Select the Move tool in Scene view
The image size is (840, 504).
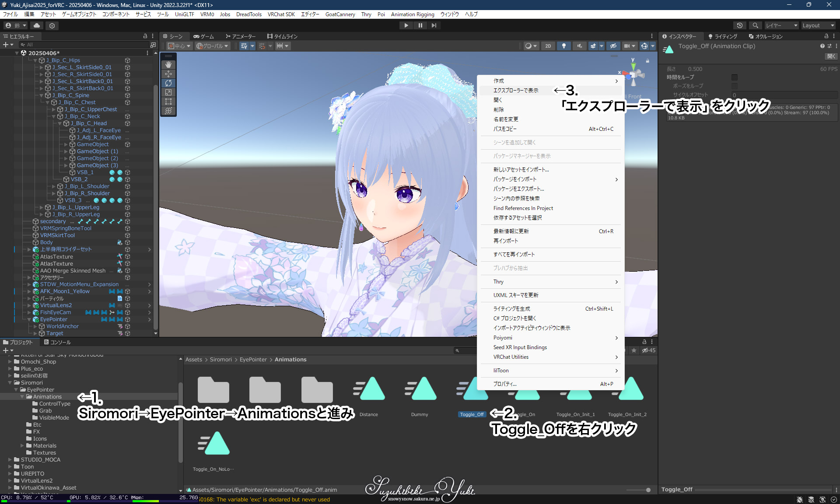pos(168,74)
